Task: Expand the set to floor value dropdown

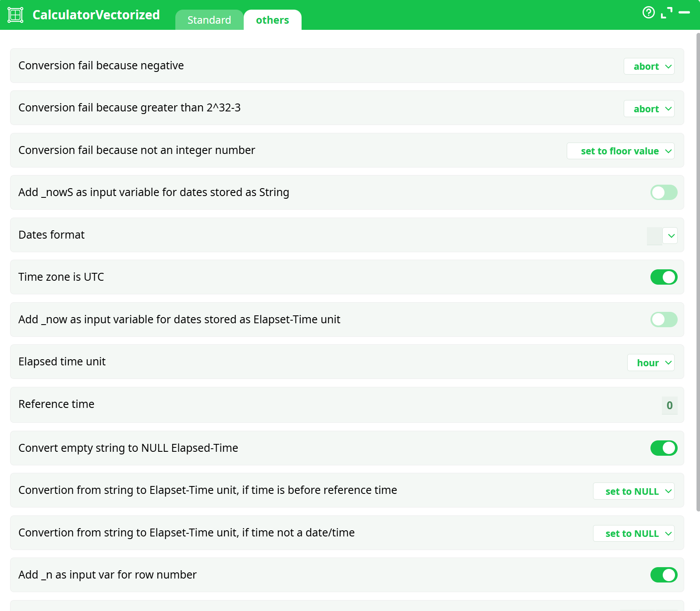Action: pos(620,151)
